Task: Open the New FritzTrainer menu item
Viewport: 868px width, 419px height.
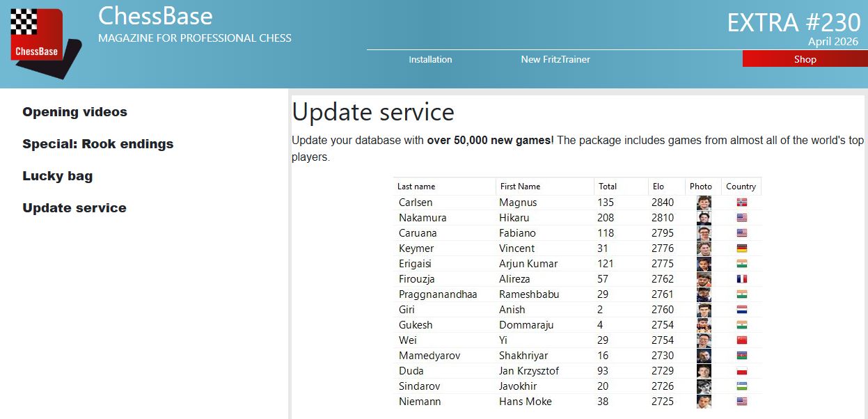Action: (555, 60)
